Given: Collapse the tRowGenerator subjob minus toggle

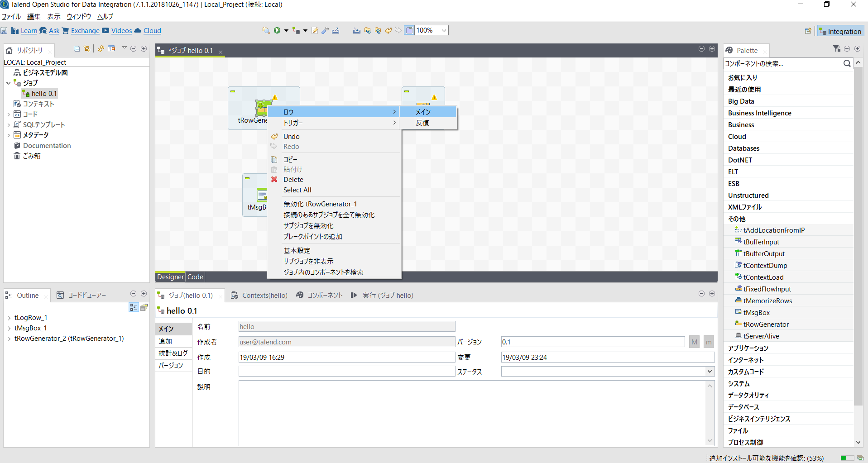Looking at the screenshot, I should (x=233, y=91).
